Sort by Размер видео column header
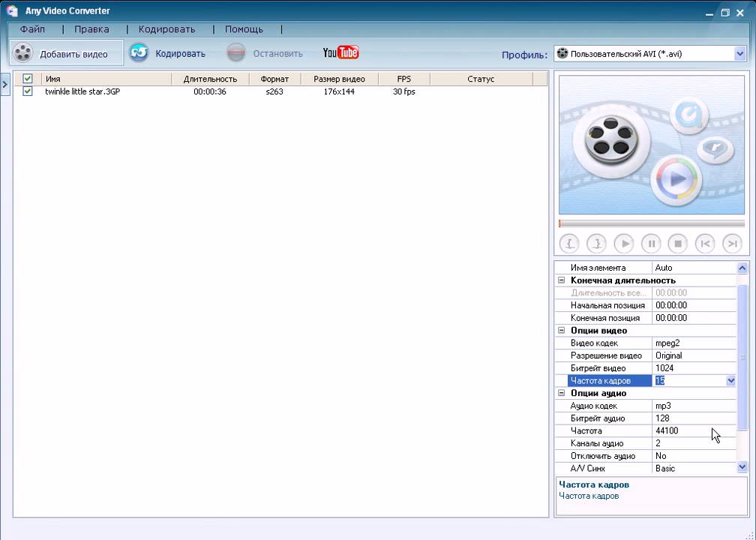The width and height of the screenshot is (756, 540). [x=340, y=79]
